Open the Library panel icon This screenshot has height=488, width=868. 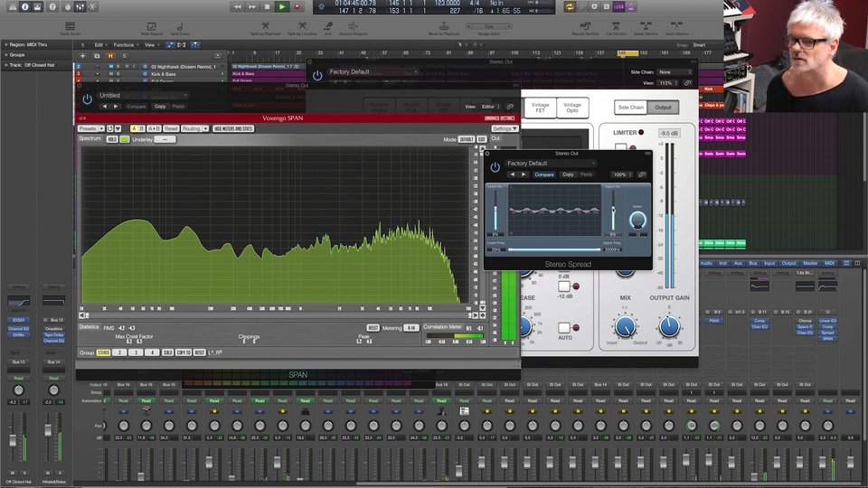pos(12,6)
